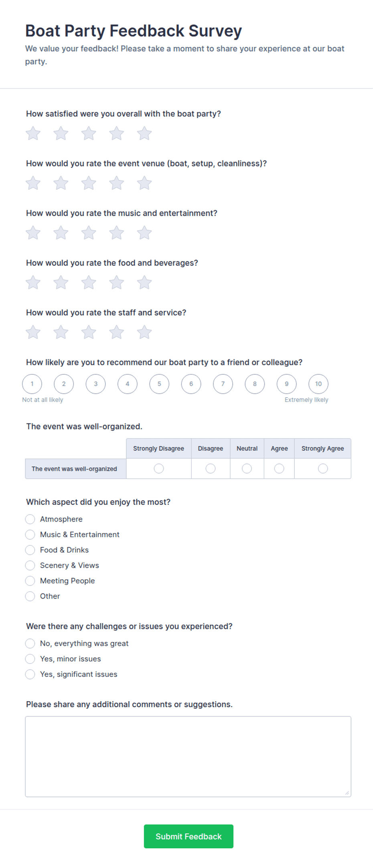Rate overall satisfaction five stars
Image resolution: width=373 pixels, height=868 pixels.
144,134
